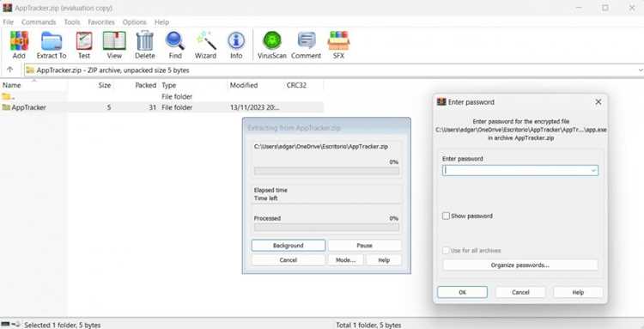
Task: Open the Find tool
Action: pos(175,46)
